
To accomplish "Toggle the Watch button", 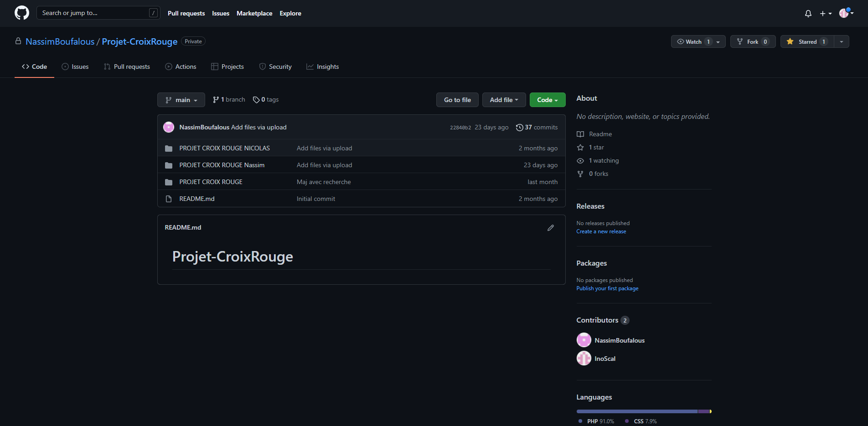I will point(693,41).
